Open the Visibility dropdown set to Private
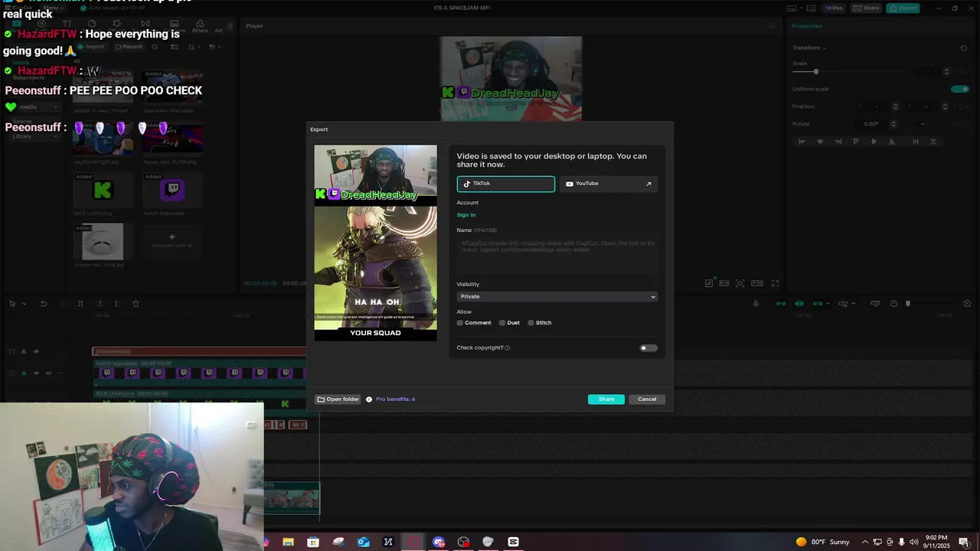Image resolution: width=980 pixels, height=551 pixels. coord(557,296)
